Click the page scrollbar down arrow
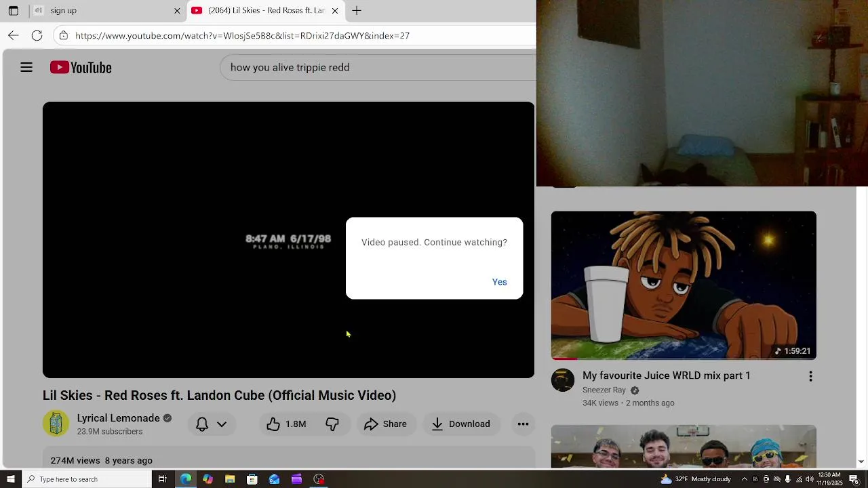 point(861,462)
